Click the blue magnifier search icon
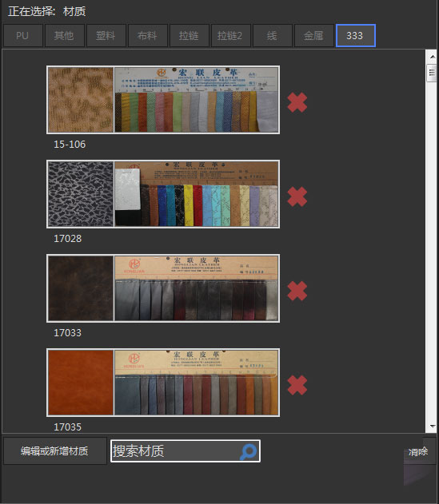The height and width of the screenshot is (504, 439). pyautogui.click(x=248, y=451)
